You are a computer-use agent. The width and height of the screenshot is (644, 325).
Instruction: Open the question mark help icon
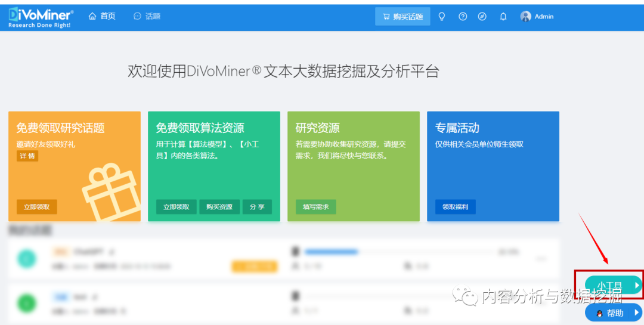coord(463,17)
